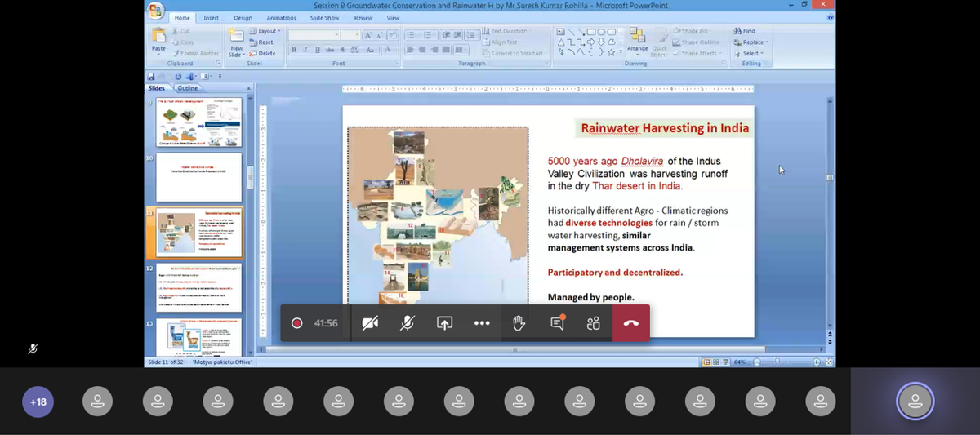This screenshot has width=980, height=435.
Task: Open the Text Direction dropdown
Action: tap(506, 31)
